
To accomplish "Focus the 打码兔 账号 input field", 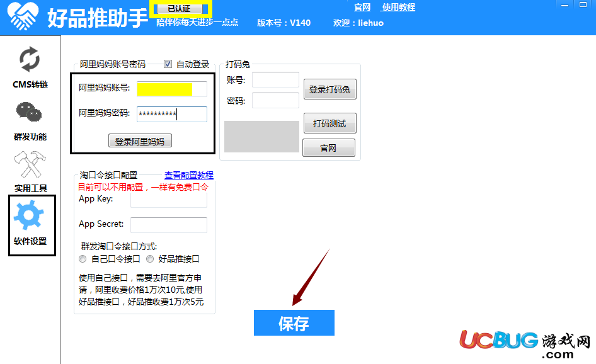I will (x=275, y=80).
